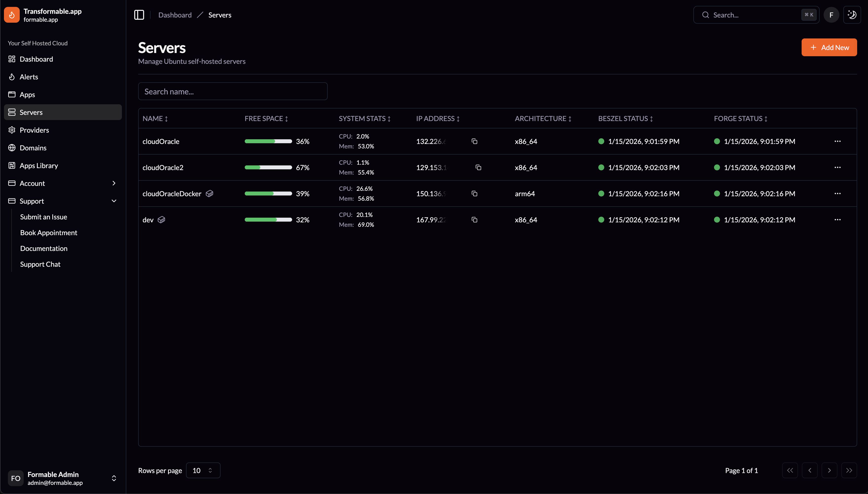Viewport: 868px width, 494px height.
Task: Click the Transformable.app flame logo
Action: tap(12, 15)
